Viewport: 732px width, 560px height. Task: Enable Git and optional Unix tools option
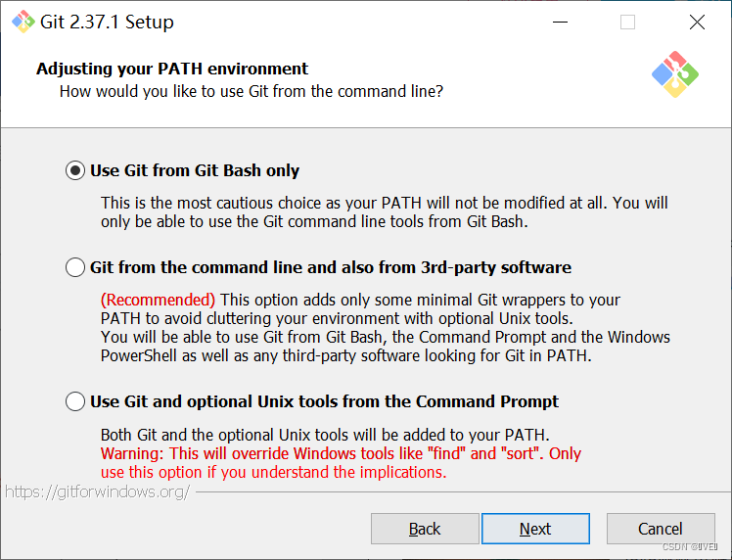[x=75, y=401]
